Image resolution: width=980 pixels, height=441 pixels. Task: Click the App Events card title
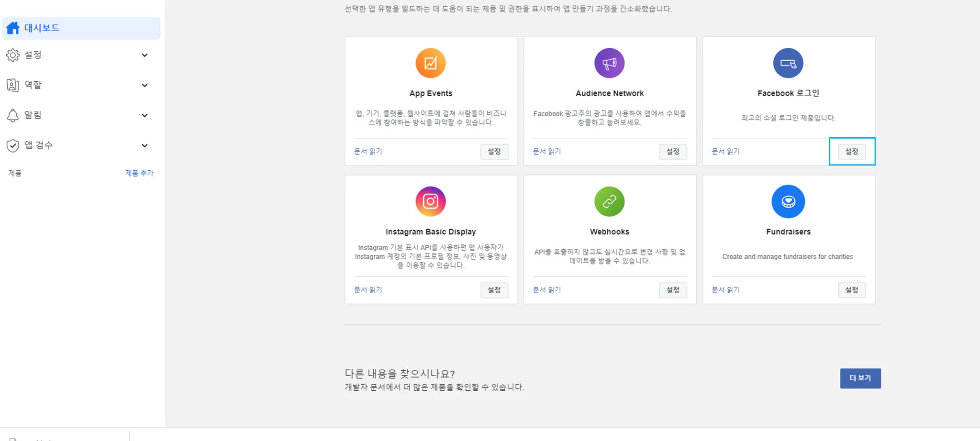(431, 93)
